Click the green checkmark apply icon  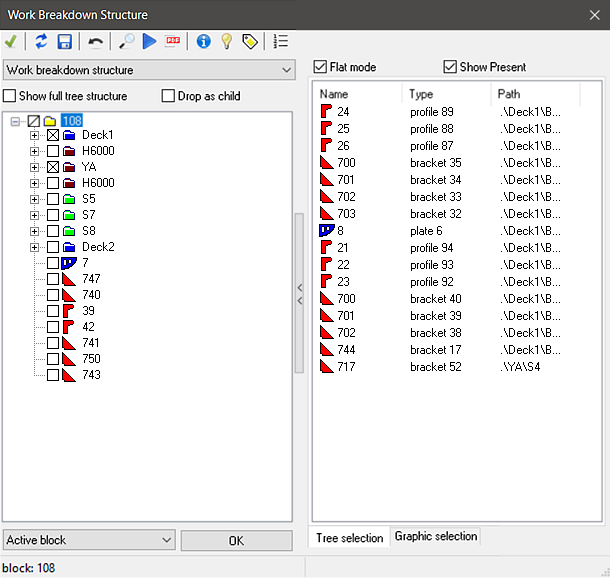tap(11, 41)
